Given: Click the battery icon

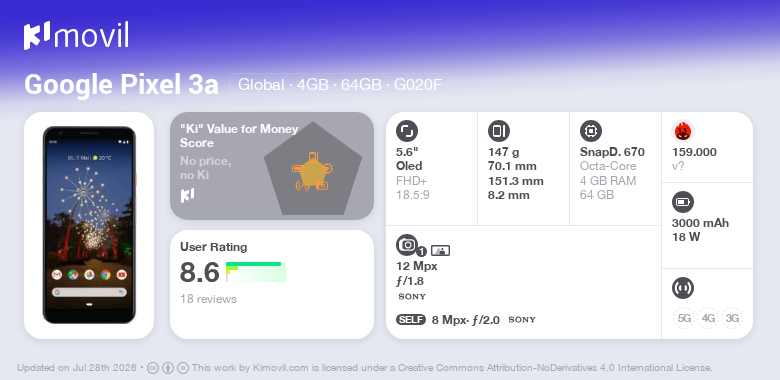Looking at the screenshot, I should (x=683, y=202).
